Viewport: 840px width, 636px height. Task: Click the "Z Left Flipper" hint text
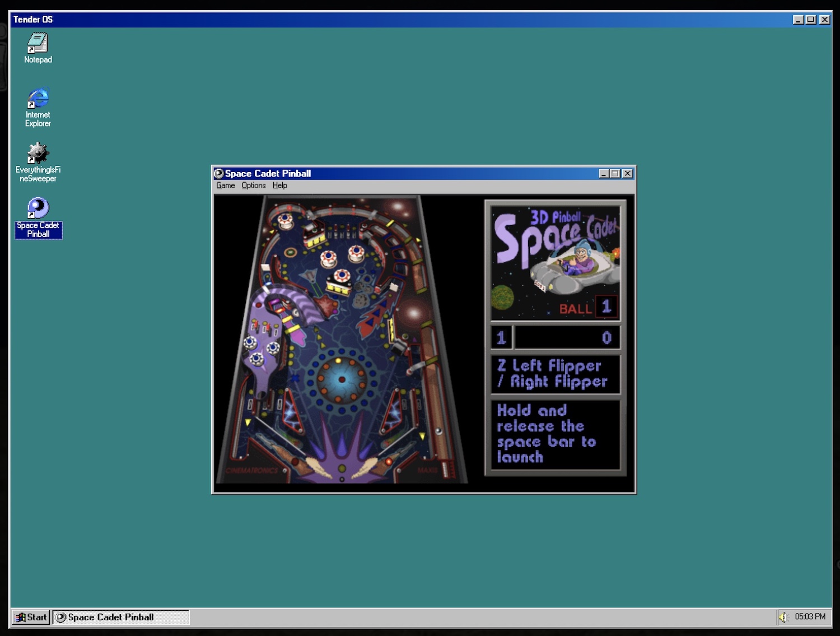549,366
